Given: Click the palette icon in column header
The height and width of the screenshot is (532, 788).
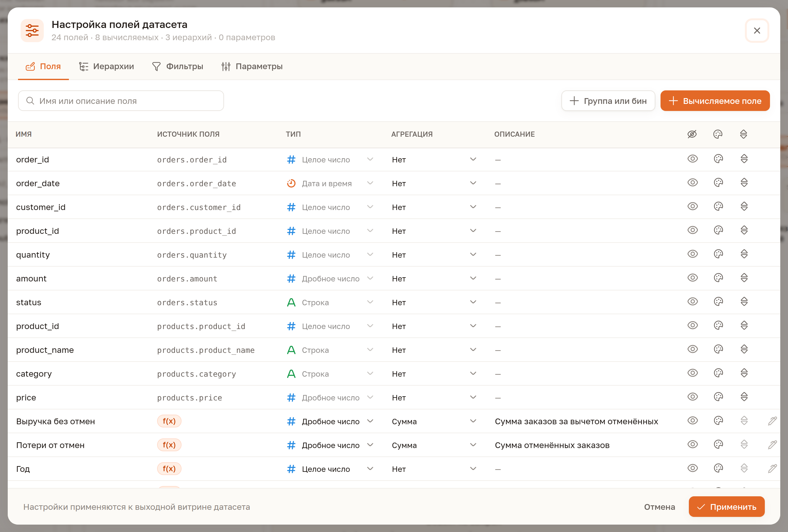Looking at the screenshot, I should click(718, 134).
